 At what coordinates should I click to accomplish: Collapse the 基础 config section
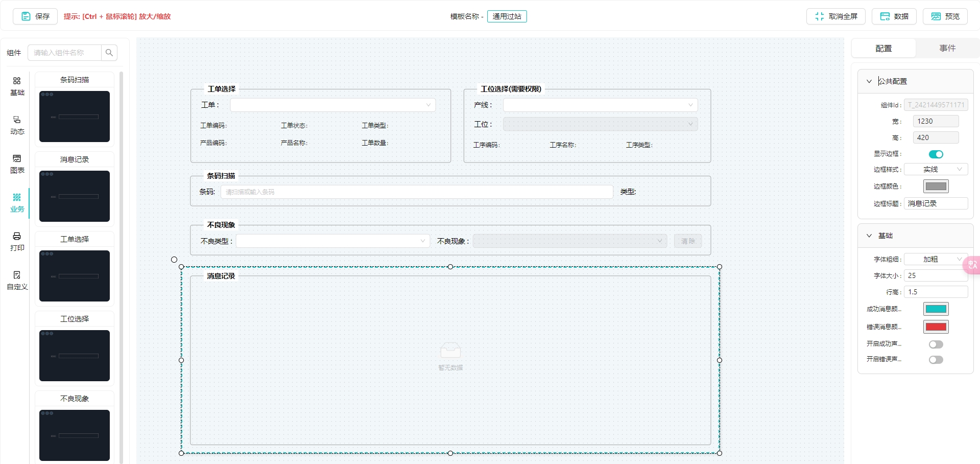coord(869,236)
